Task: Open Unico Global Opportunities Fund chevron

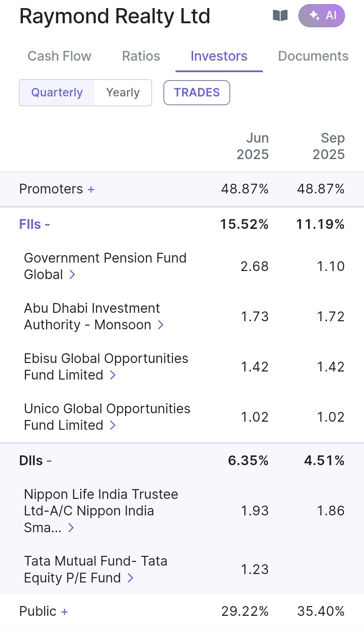Action: pos(113,425)
